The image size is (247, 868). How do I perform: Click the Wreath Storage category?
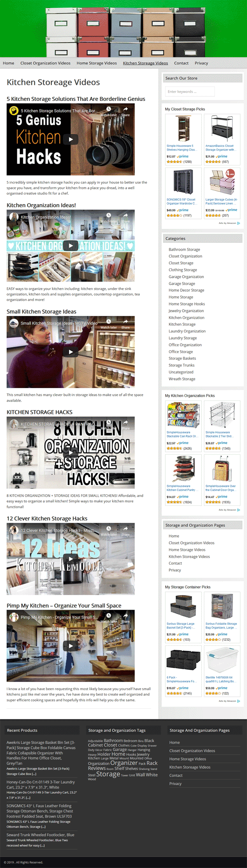[x=182, y=379]
